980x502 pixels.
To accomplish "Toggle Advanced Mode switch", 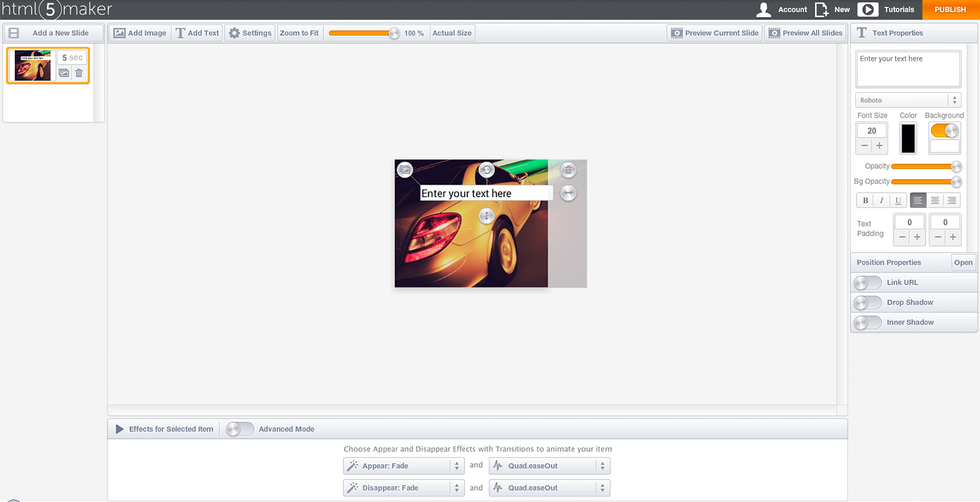I will pyautogui.click(x=240, y=429).
